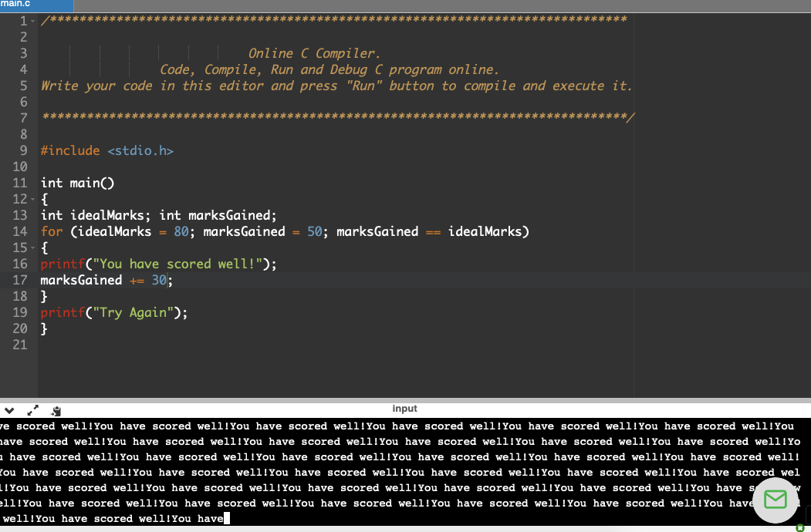Clear the console output with the clear icon
This screenshot has width=811, height=532.
coord(55,411)
